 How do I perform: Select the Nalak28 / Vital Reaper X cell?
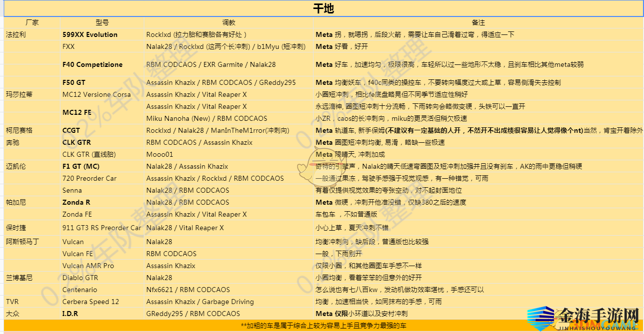point(229,228)
